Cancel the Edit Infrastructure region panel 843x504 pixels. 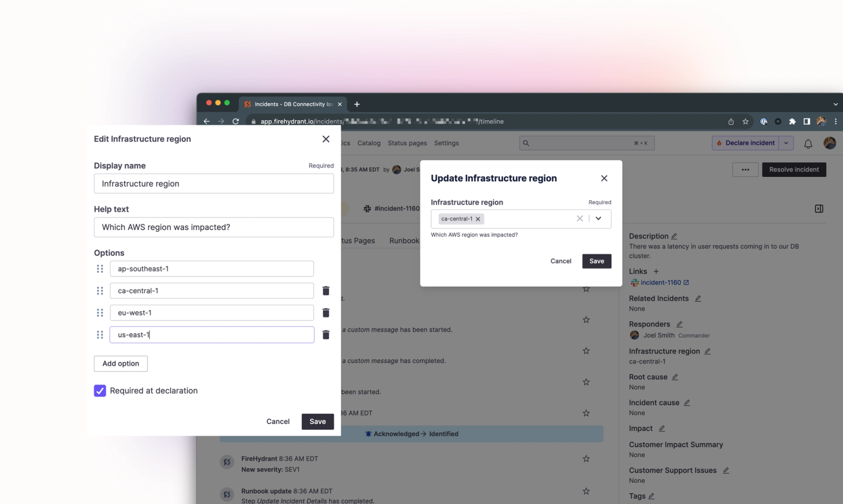(x=278, y=421)
